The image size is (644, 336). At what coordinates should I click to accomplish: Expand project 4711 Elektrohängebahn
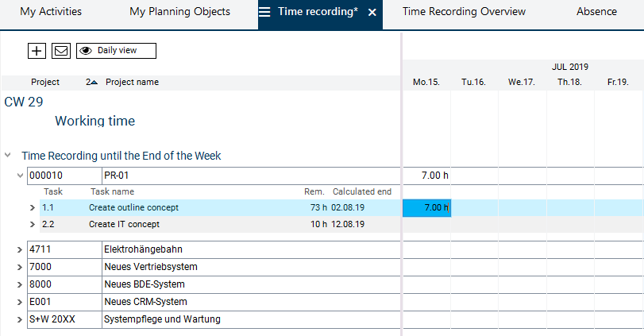click(x=20, y=250)
